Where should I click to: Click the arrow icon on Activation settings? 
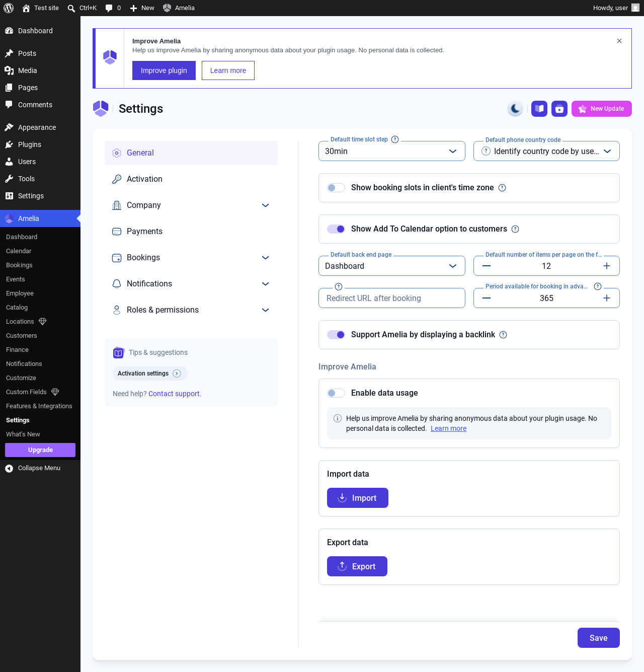[x=177, y=374]
